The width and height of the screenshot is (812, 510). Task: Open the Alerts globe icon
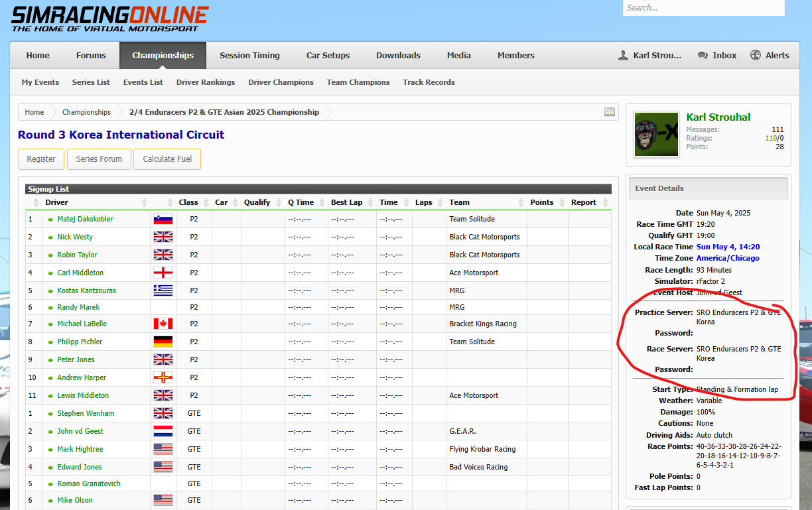[756, 56]
